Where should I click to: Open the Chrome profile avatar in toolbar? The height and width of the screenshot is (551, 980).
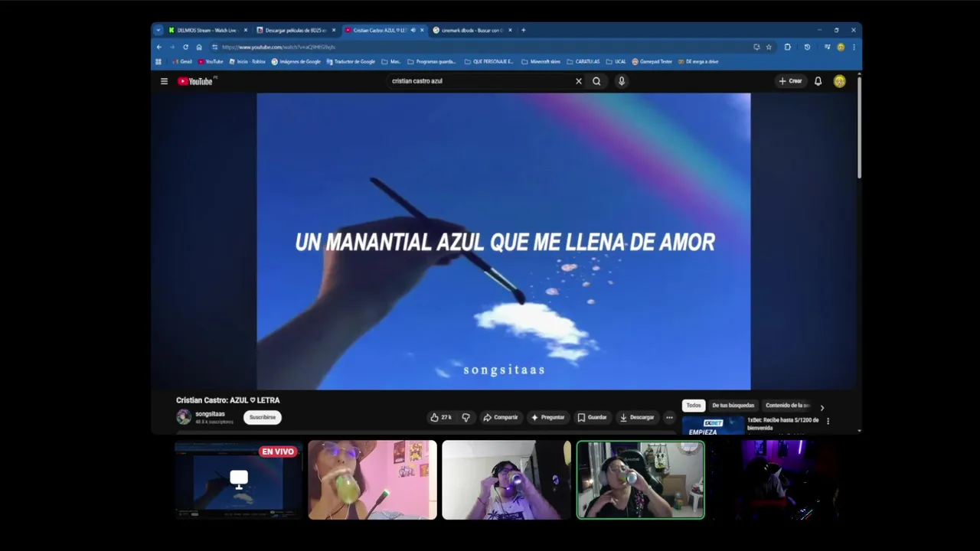pos(841,47)
